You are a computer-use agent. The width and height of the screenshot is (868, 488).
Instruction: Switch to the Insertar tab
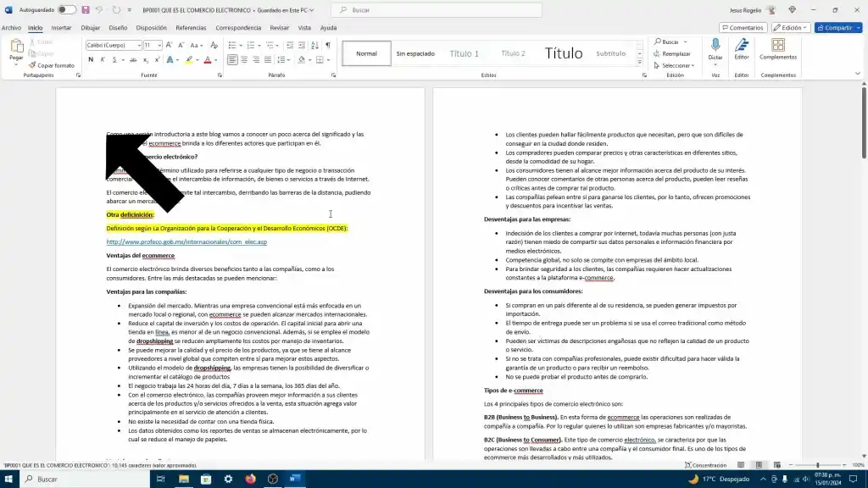pos(61,28)
